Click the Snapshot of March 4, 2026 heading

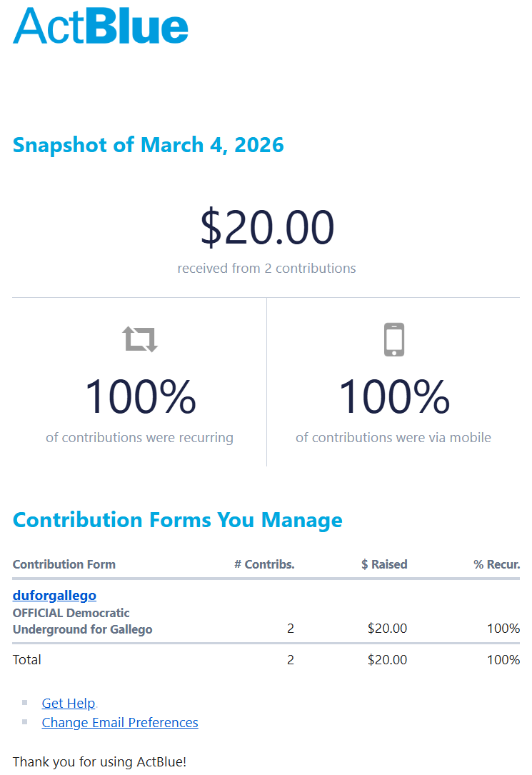[x=149, y=145]
